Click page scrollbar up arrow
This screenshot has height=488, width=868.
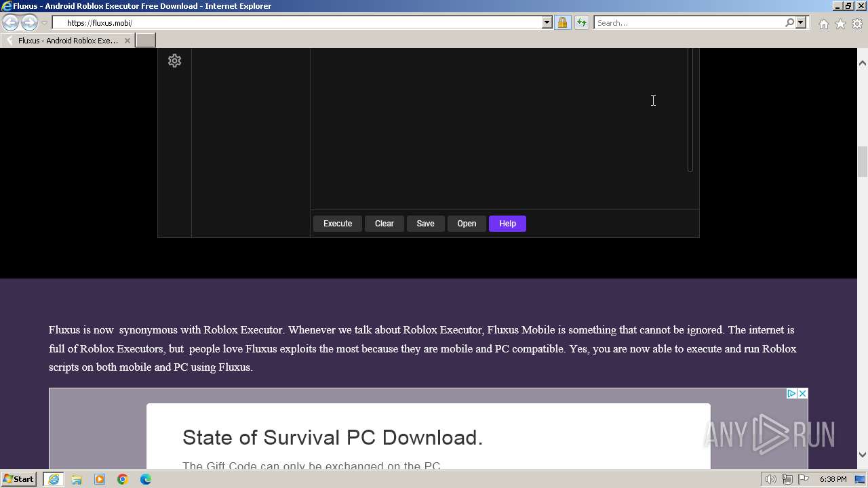(863, 63)
